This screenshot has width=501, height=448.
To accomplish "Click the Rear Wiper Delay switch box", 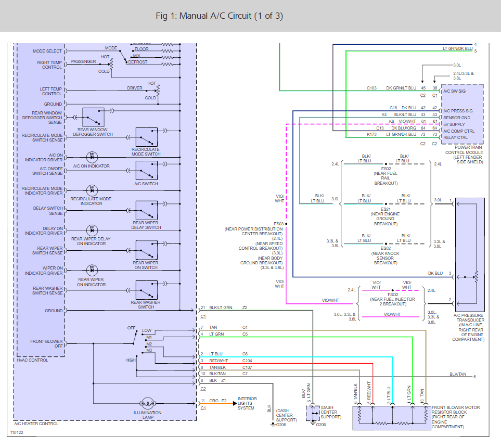I will click(146, 210).
